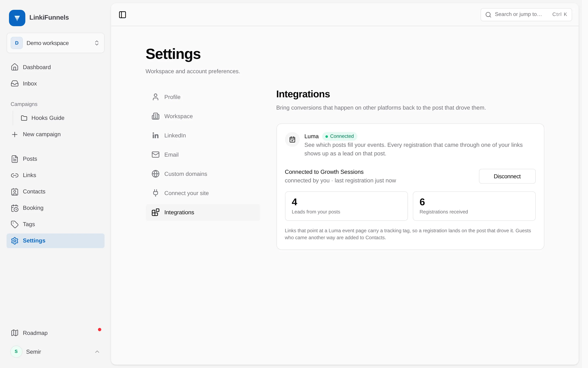Open the Profile settings tab
This screenshot has width=588, height=368.
pos(203,97)
